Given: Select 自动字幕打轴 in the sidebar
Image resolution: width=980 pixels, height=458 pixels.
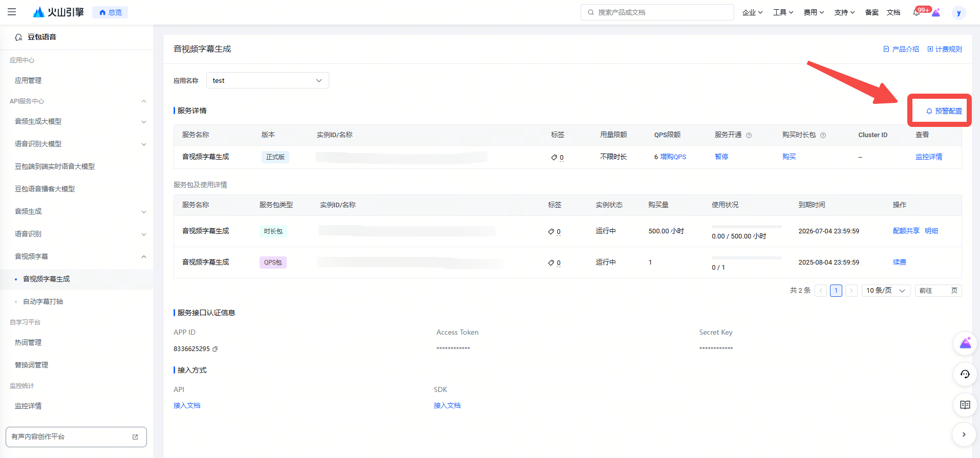Looking at the screenshot, I should click(43, 301).
